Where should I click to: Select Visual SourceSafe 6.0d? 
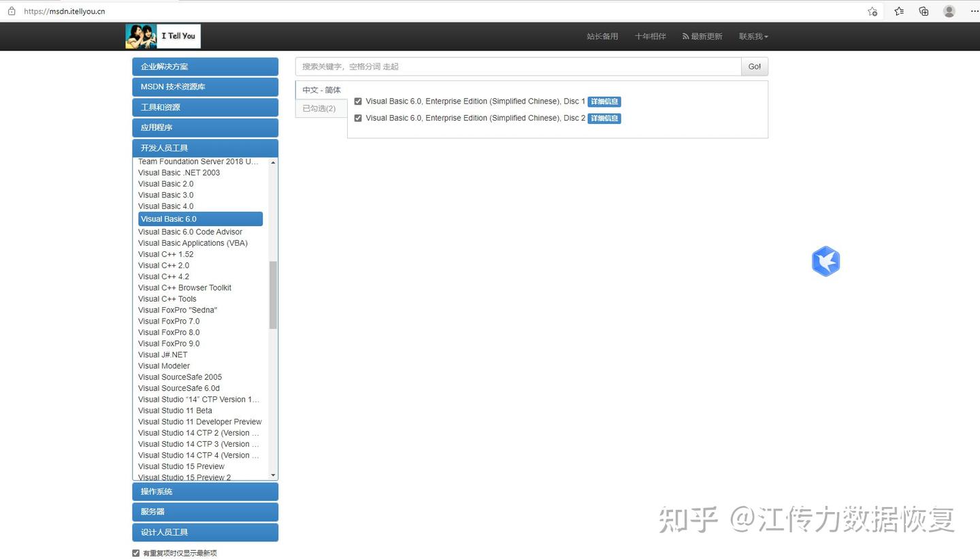(179, 388)
